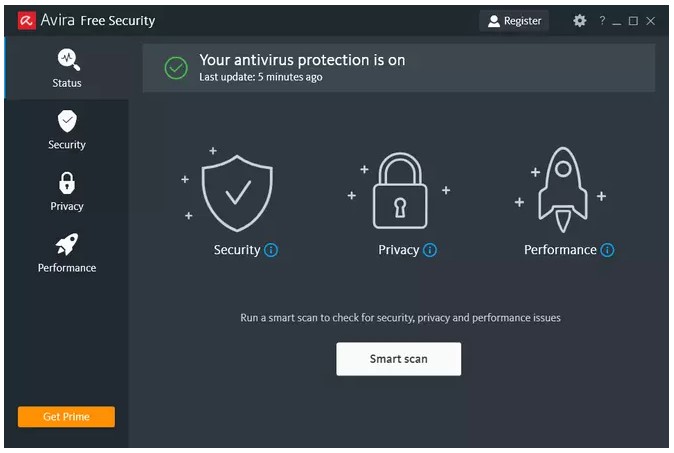Click the Performance label under rocket

[560, 250]
